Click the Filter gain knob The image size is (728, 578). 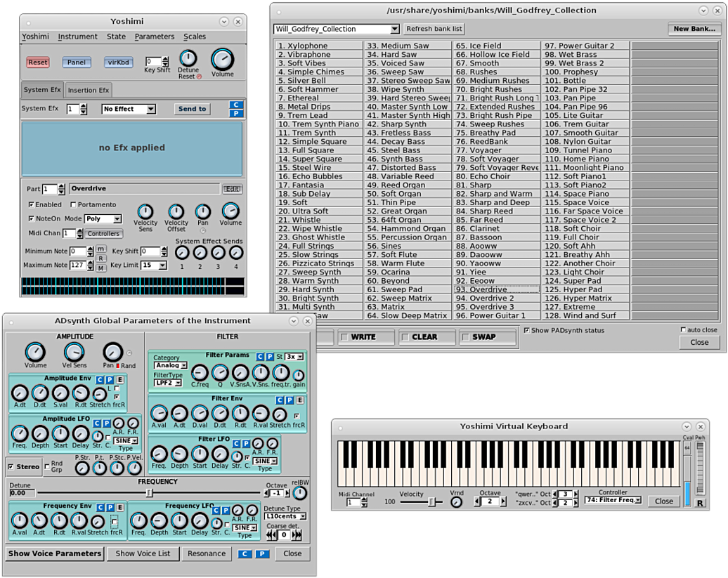[x=299, y=375]
